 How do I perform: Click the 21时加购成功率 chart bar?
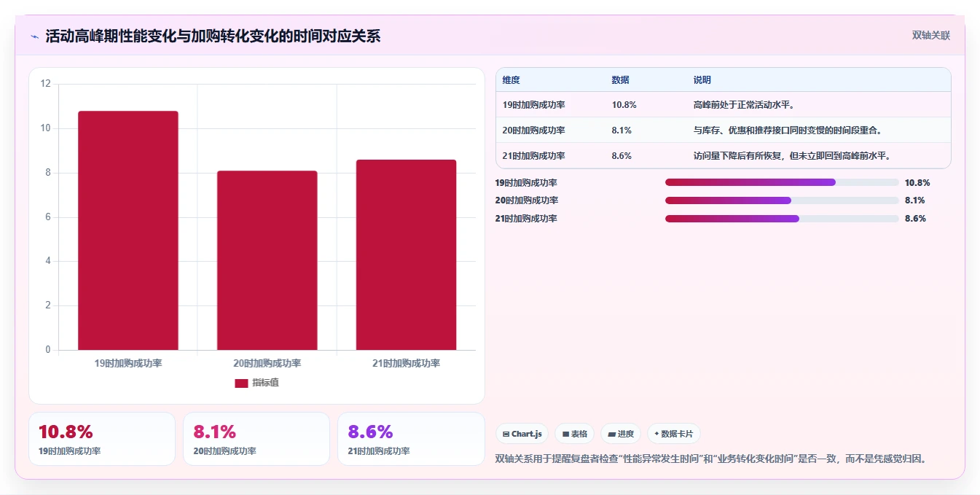pyautogui.click(x=406, y=255)
